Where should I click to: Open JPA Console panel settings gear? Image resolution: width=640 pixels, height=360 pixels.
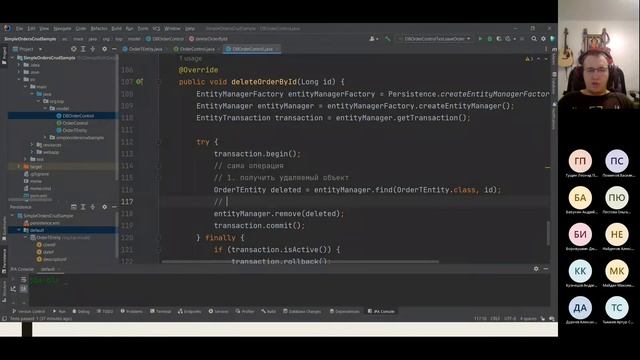click(536, 269)
